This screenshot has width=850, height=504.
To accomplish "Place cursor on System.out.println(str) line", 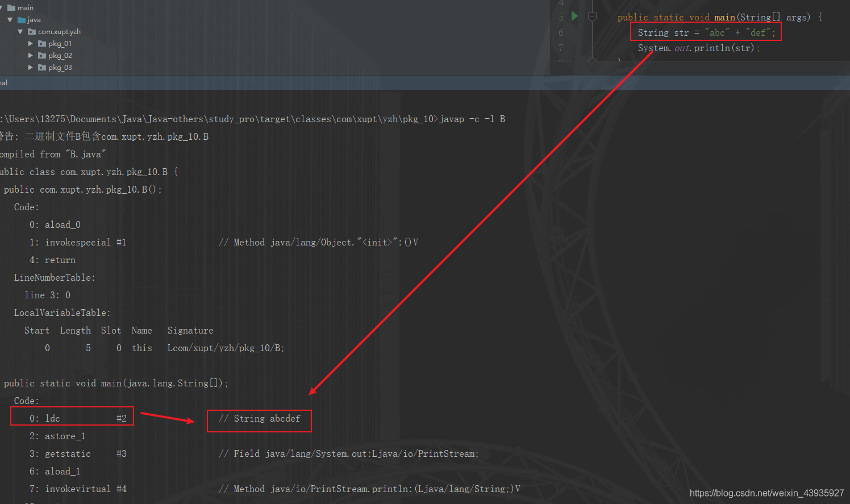I will point(698,48).
